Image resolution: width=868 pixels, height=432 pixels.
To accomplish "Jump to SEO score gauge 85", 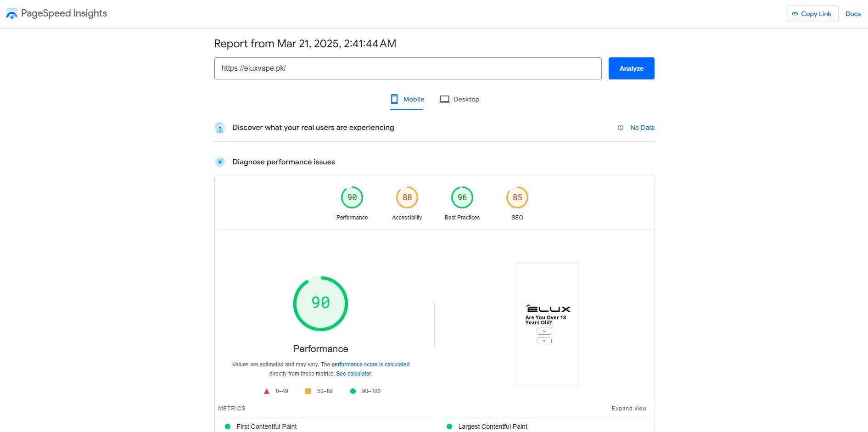I will coord(517,197).
